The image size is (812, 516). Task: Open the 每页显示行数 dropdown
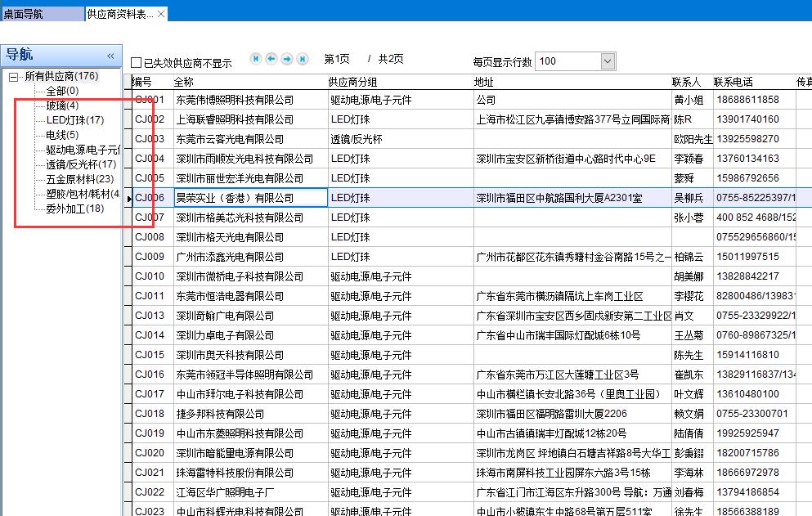(x=608, y=61)
